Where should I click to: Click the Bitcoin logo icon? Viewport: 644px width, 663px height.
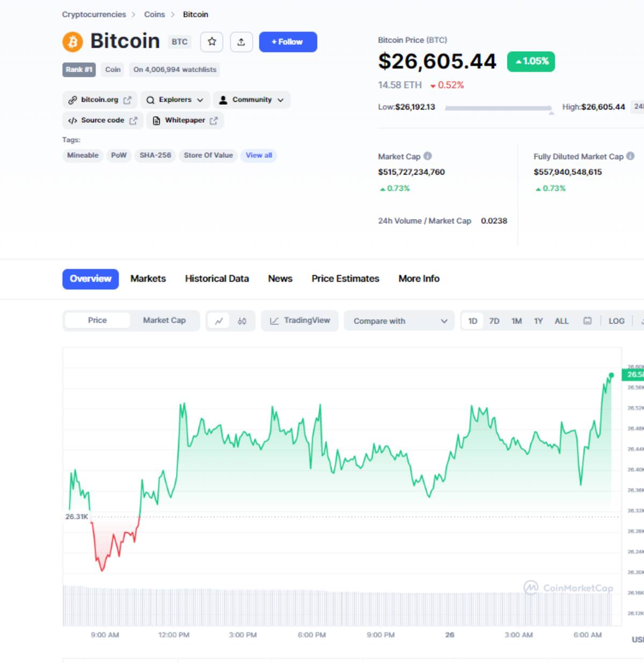(72, 42)
